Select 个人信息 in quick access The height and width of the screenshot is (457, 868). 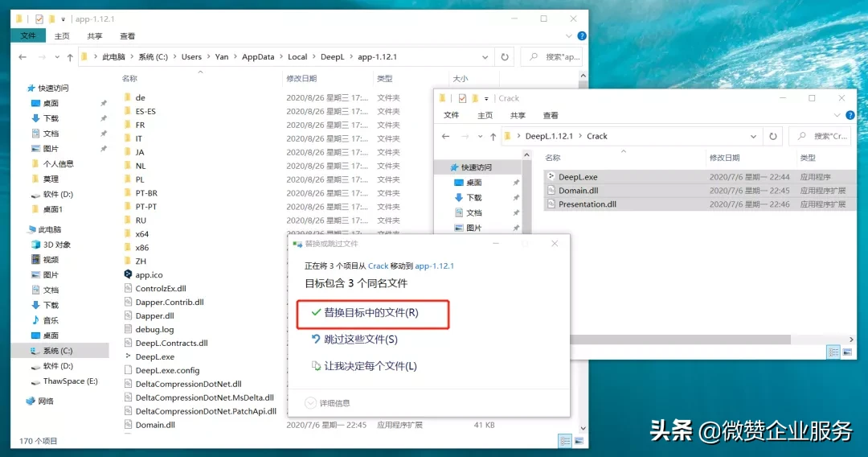tap(59, 164)
